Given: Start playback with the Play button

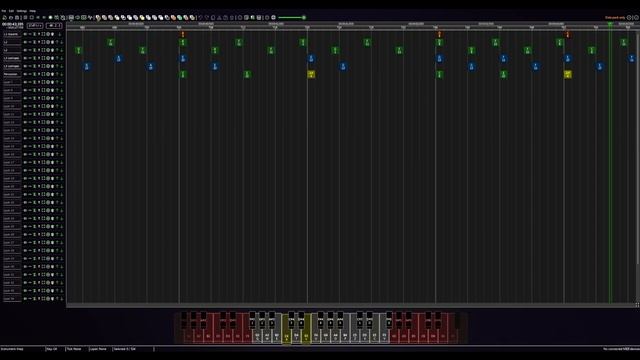Looking at the screenshot, I should 25,18.
